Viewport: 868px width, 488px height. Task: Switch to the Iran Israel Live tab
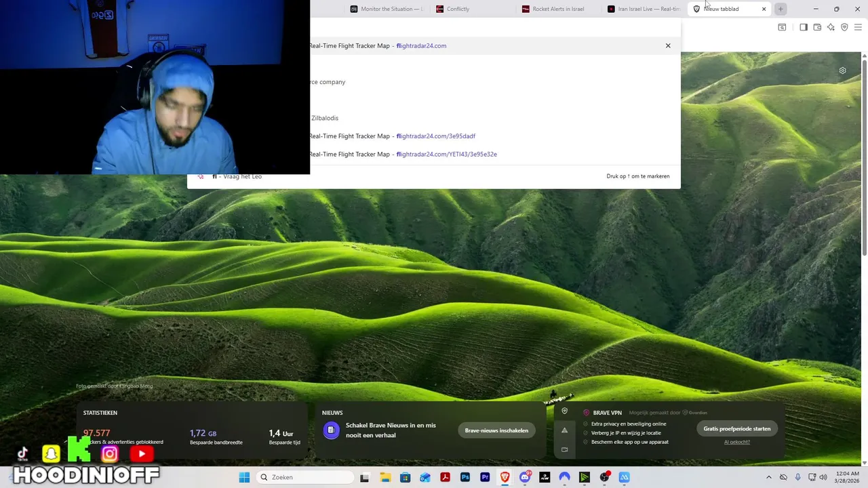coord(644,9)
